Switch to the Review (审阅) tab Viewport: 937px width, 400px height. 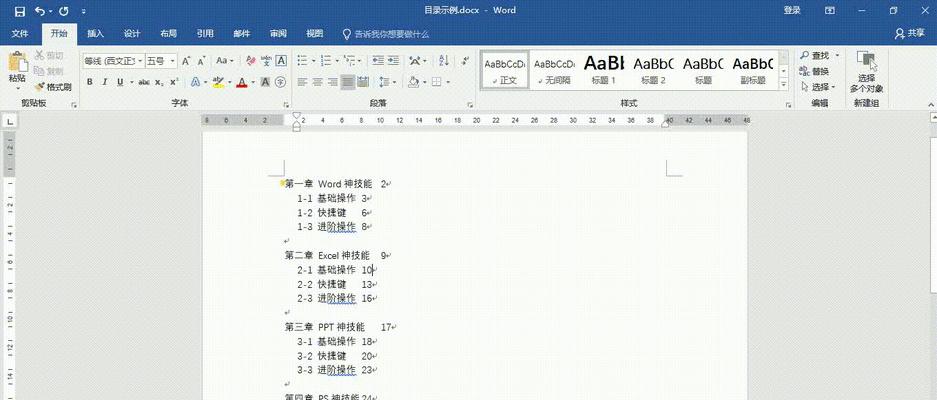[278, 34]
